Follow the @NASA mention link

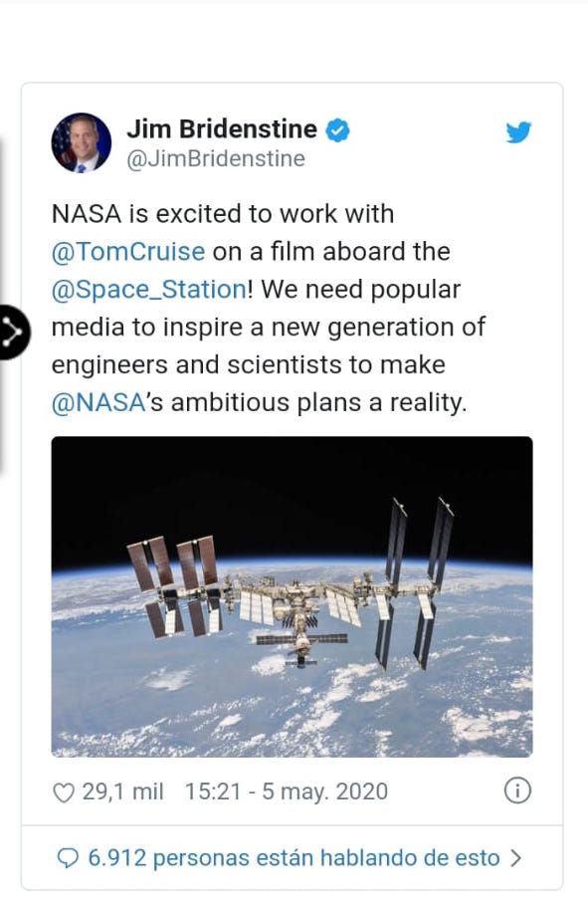98,402
